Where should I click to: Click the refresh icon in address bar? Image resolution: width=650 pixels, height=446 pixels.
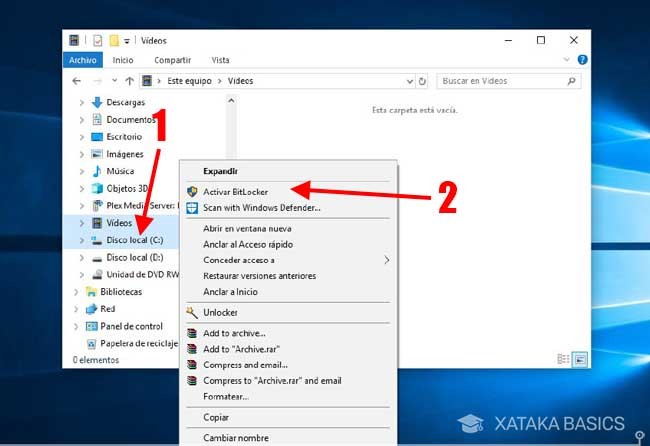(x=422, y=81)
